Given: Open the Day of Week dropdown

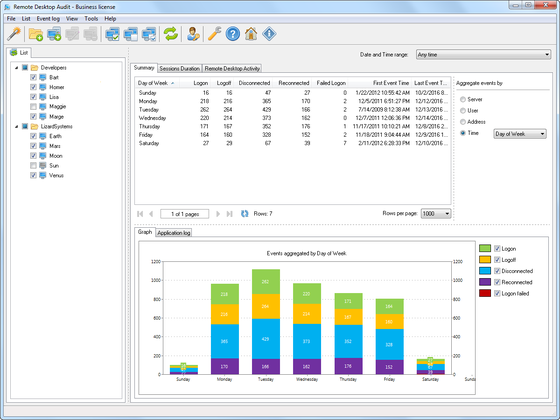Looking at the screenshot, I should [x=520, y=134].
